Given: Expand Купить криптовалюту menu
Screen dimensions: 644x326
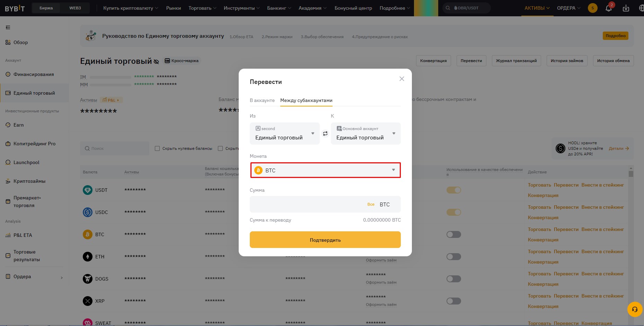Looking at the screenshot, I should tap(131, 8).
